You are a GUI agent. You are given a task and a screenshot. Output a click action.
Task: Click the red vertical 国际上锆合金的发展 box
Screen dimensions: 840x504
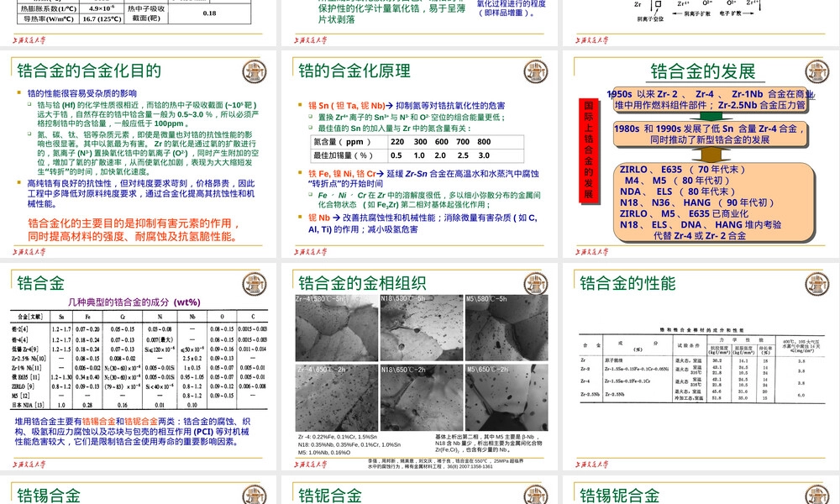pyautogui.click(x=588, y=150)
